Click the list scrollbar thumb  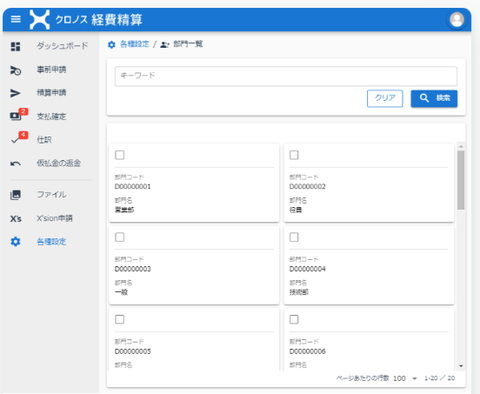pos(461,180)
